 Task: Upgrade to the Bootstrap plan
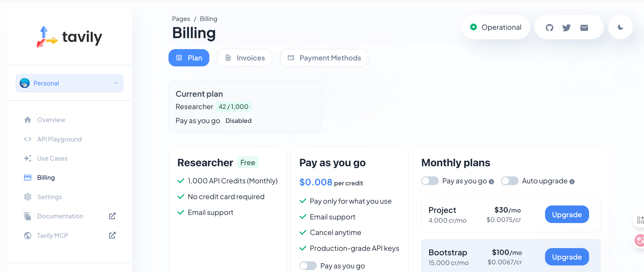coord(566,257)
